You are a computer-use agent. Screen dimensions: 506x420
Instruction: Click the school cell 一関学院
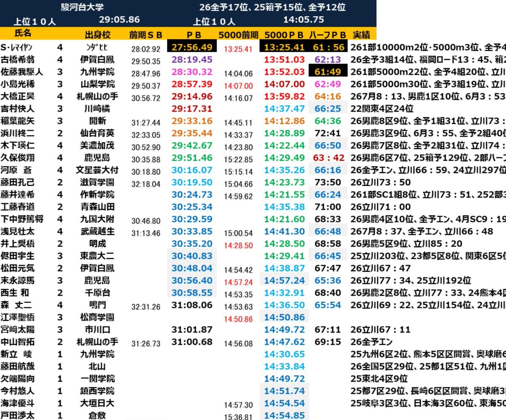click(98, 378)
